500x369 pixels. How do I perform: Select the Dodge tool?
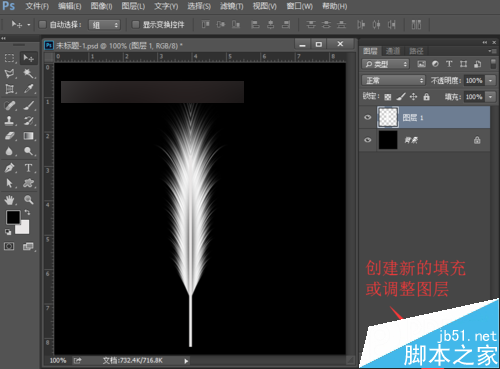[x=28, y=151]
